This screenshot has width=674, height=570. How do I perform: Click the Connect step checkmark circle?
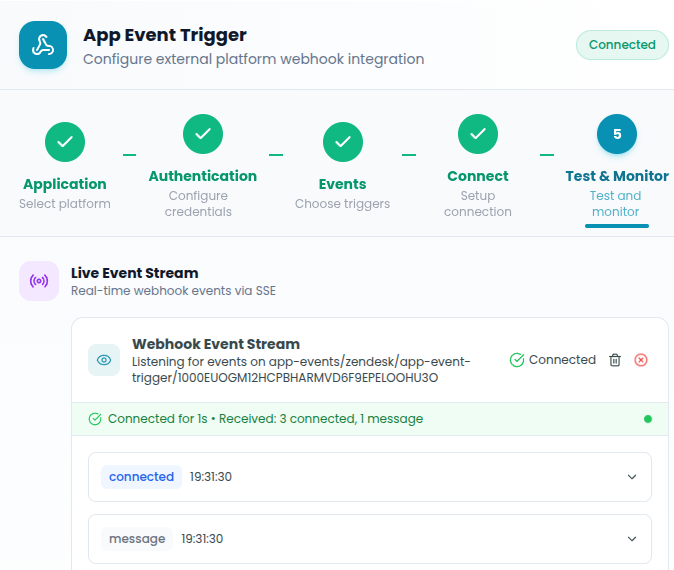click(478, 134)
